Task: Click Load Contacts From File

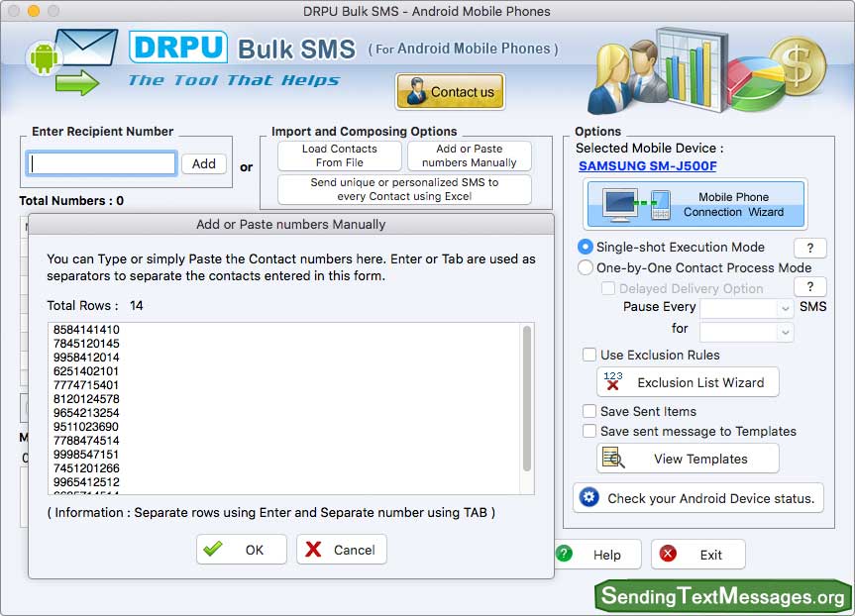Action: 340,155
